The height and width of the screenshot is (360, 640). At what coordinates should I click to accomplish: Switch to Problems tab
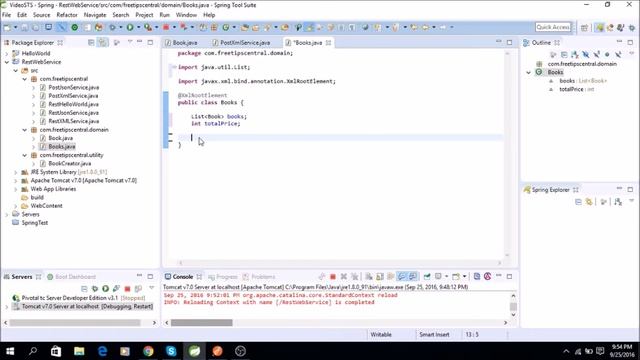259,277
